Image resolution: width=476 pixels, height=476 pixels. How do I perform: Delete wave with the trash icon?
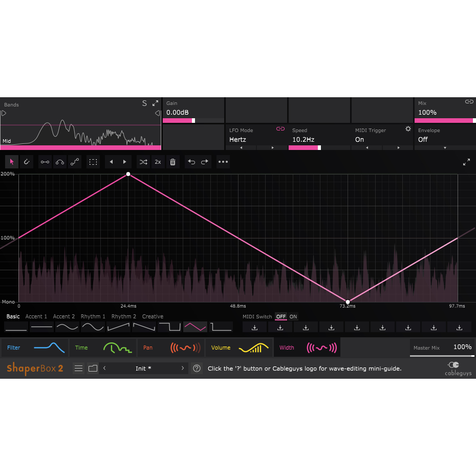[172, 162]
